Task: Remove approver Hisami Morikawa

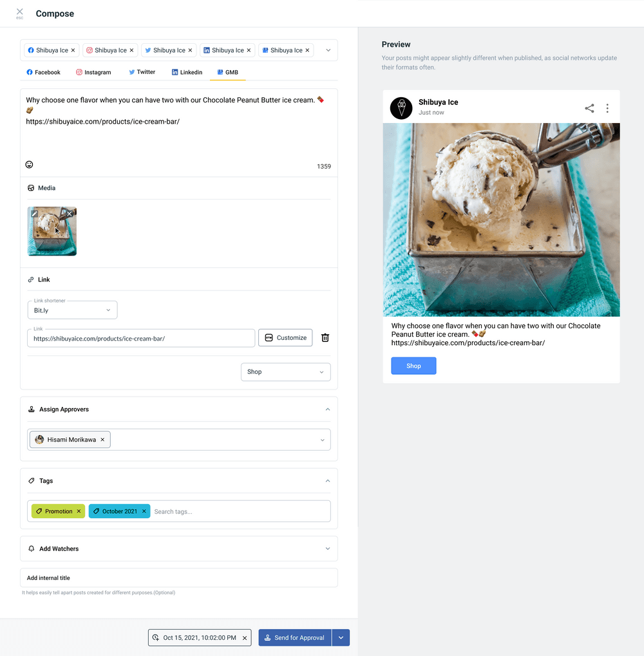Action: pos(102,440)
